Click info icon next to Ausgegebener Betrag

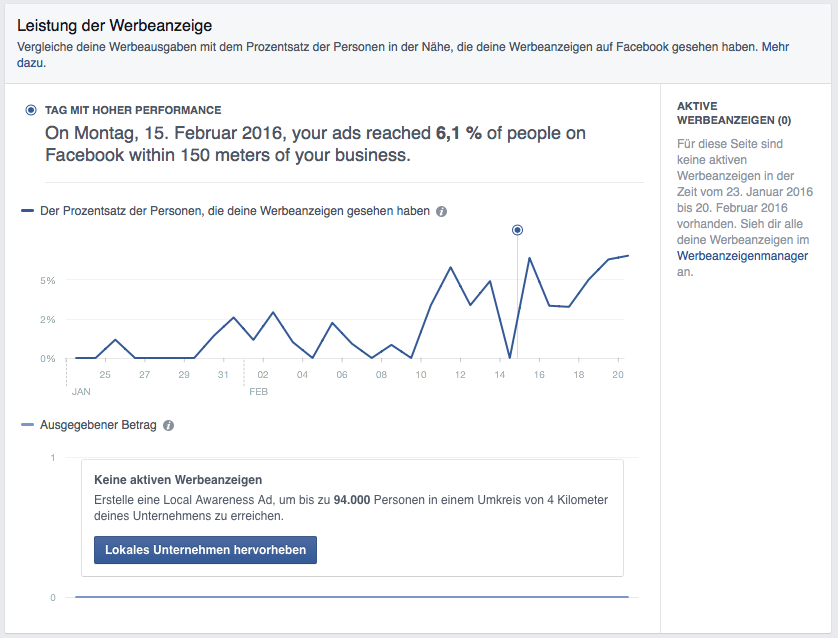168,425
